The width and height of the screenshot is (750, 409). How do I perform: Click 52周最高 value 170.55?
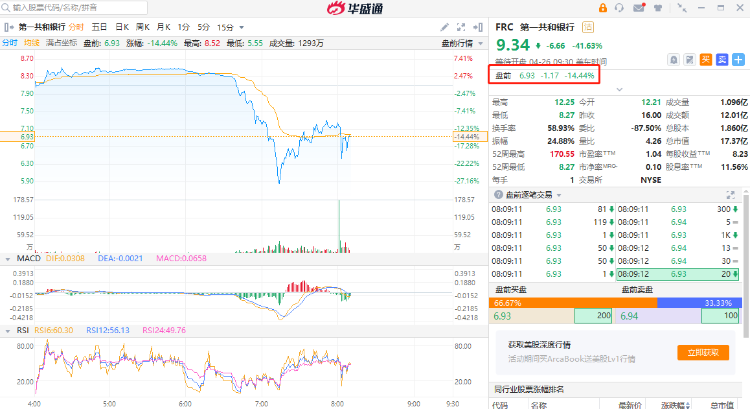(x=562, y=154)
